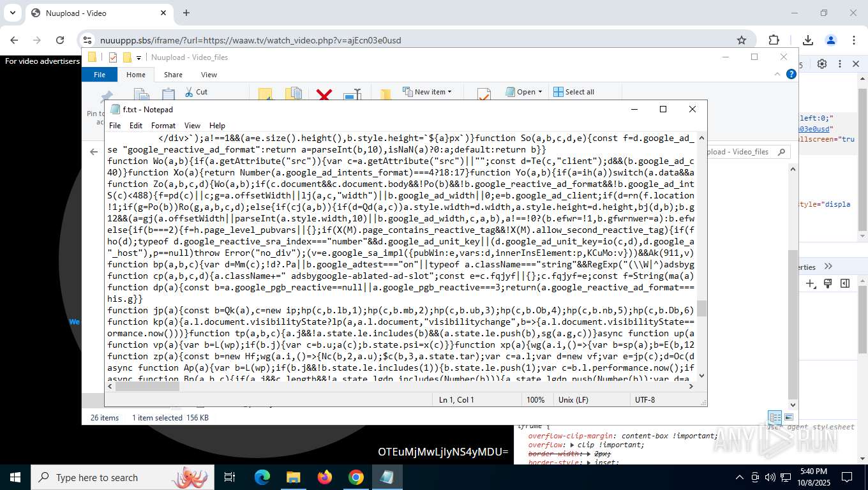This screenshot has width=868, height=490.
Task: Open the Chrome tab search dropdown arrow
Action: tap(12, 13)
